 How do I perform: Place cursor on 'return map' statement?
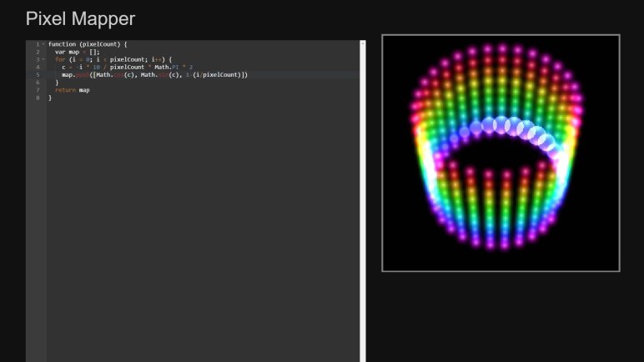tap(73, 90)
